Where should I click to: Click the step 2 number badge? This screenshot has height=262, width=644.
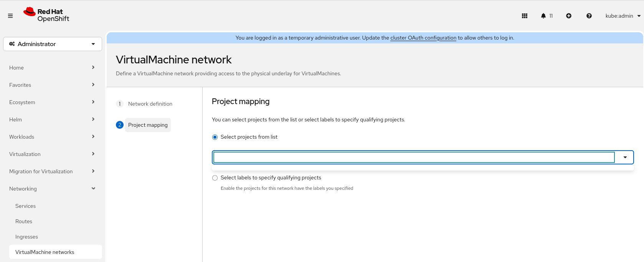point(120,125)
